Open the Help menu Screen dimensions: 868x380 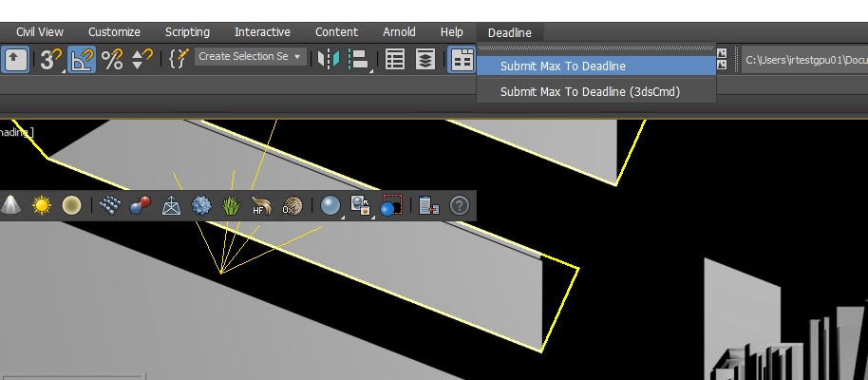tap(451, 32)
